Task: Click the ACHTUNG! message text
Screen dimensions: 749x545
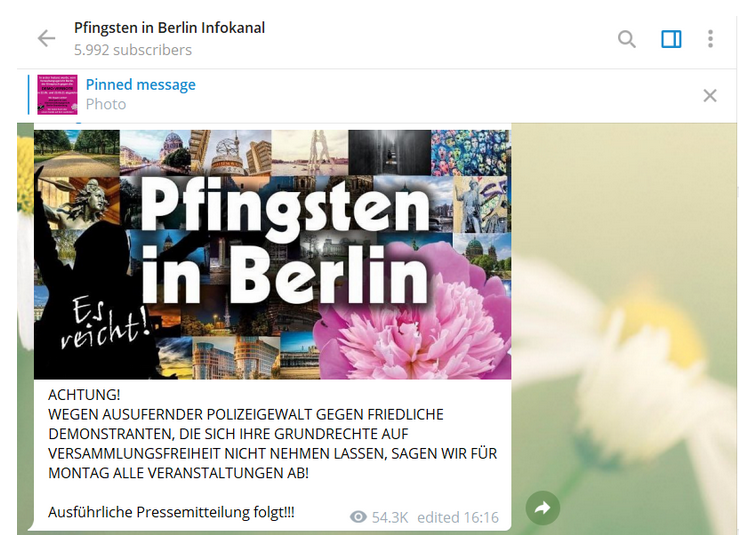Action: (x=84, y=395)
